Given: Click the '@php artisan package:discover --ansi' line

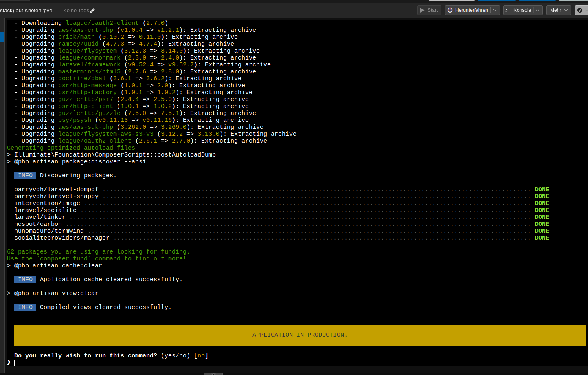Looking at the screenshot, I should point(77,162).
